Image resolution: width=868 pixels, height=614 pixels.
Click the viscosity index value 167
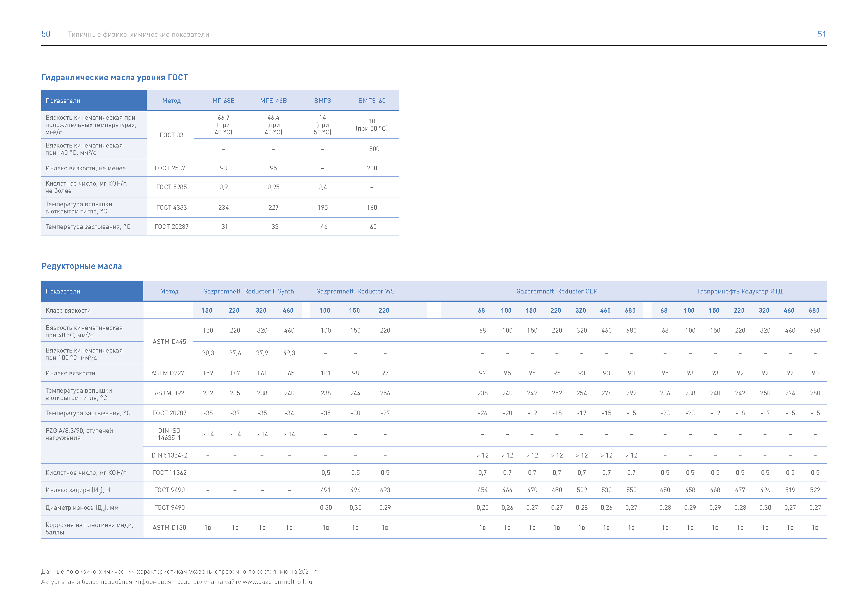(235, 373)
